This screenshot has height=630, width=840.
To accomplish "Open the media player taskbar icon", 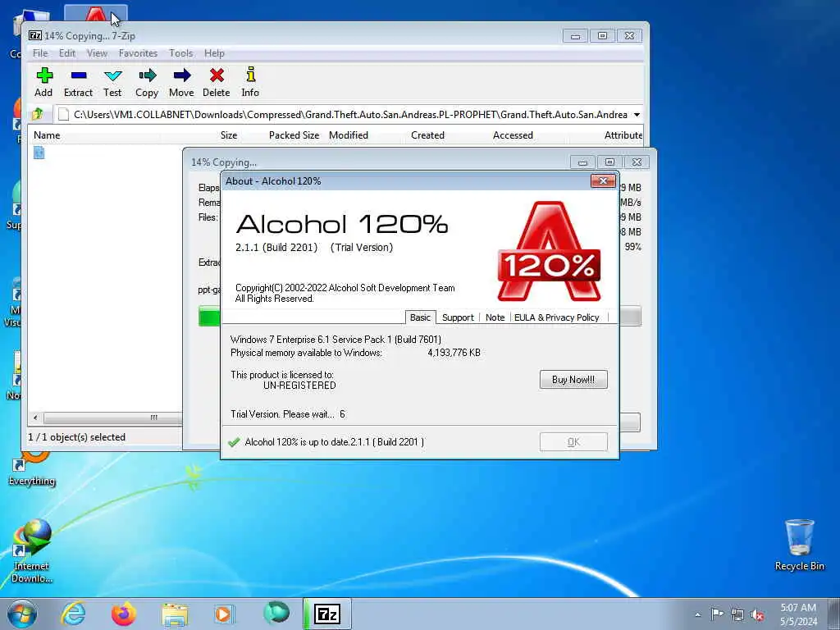I will click(x=223, y=614).
